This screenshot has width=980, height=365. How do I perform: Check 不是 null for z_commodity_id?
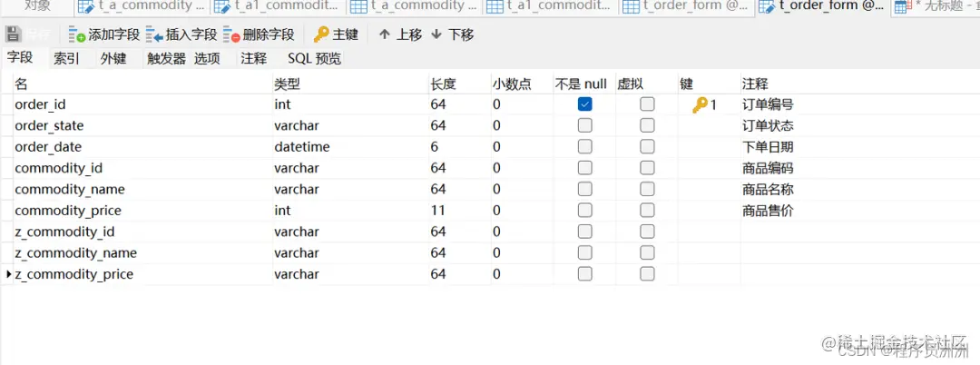pos(585,232)
